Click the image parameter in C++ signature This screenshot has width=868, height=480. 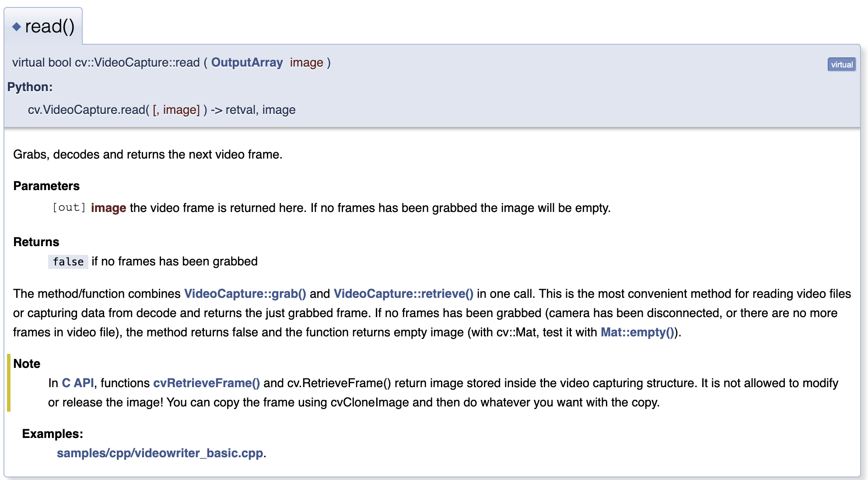pos(306,63)
